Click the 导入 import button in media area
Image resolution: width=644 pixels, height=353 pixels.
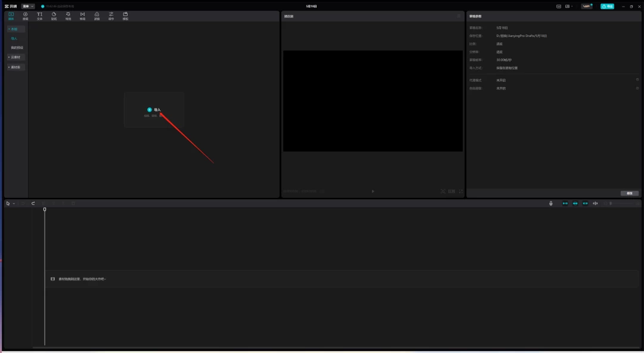[154, 110]
